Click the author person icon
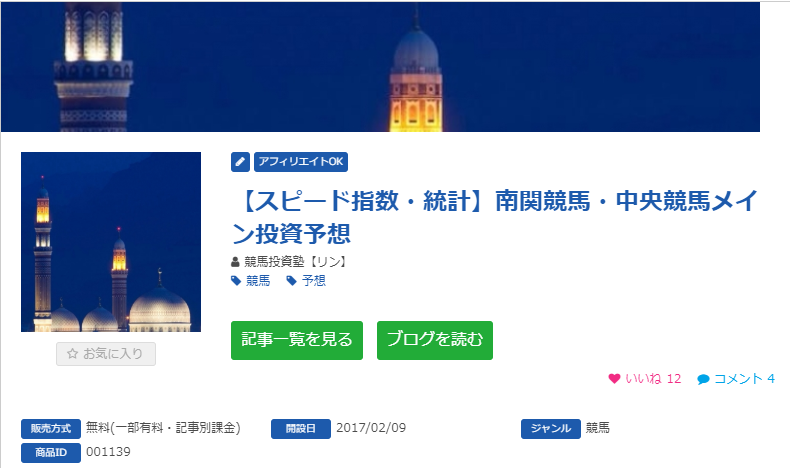The height and width of the screenshot is (468, 790). [235, 262]
